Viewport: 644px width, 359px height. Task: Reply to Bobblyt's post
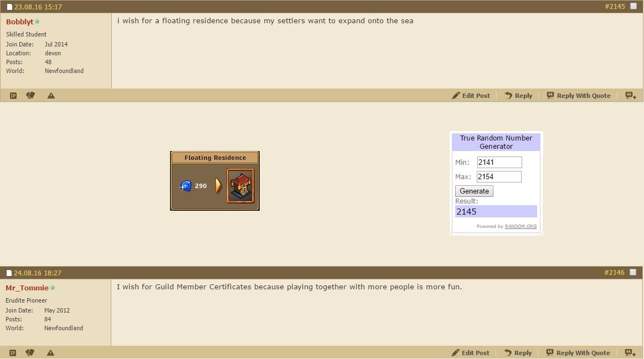point(518,96)
